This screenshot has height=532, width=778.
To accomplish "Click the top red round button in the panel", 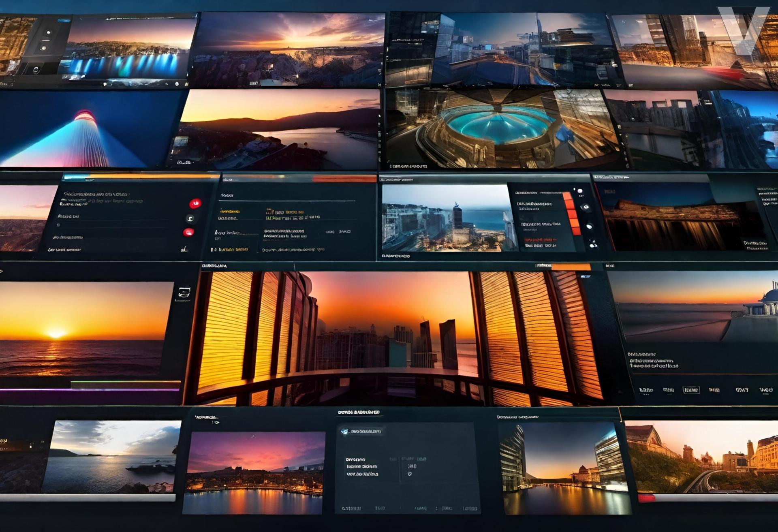I will [195, 203].
